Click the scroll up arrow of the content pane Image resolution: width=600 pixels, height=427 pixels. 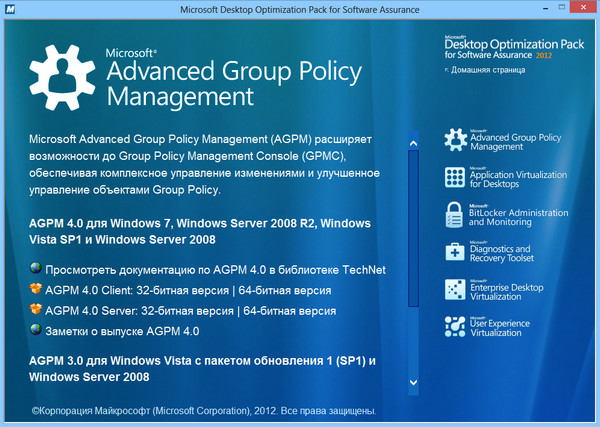coord(412,142)
